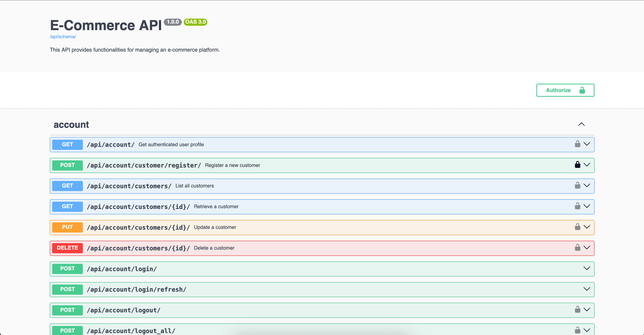Collapse the account section chevron
This screenshot has height=335, width=644.
click(x=581, y=124)
